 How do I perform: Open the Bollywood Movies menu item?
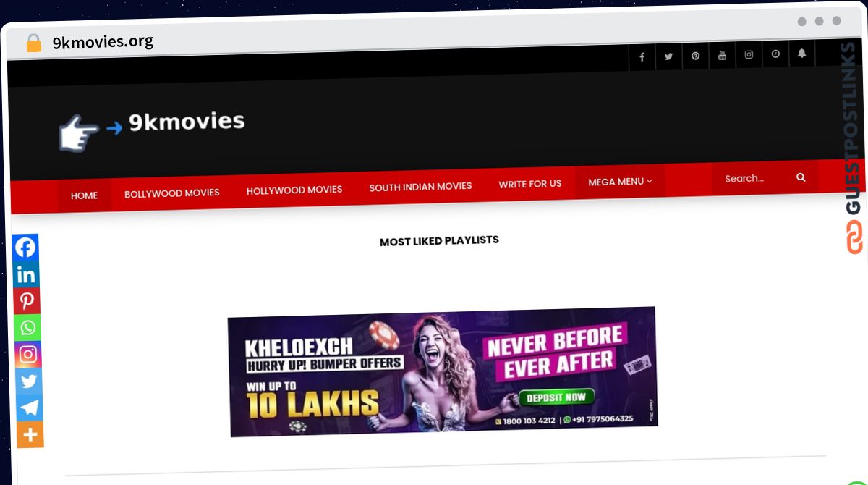pyautogui.click(x=172, y=193)
